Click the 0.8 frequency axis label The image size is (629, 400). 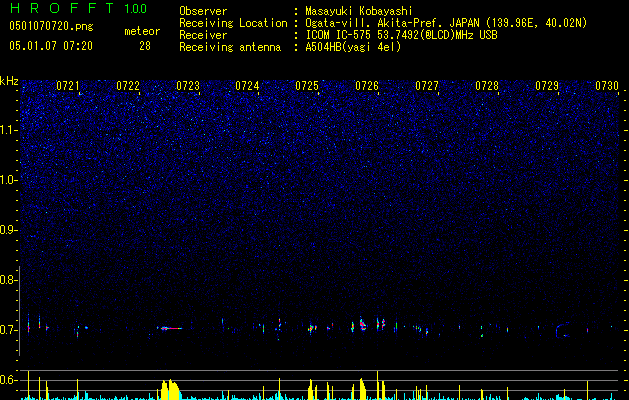7,280
